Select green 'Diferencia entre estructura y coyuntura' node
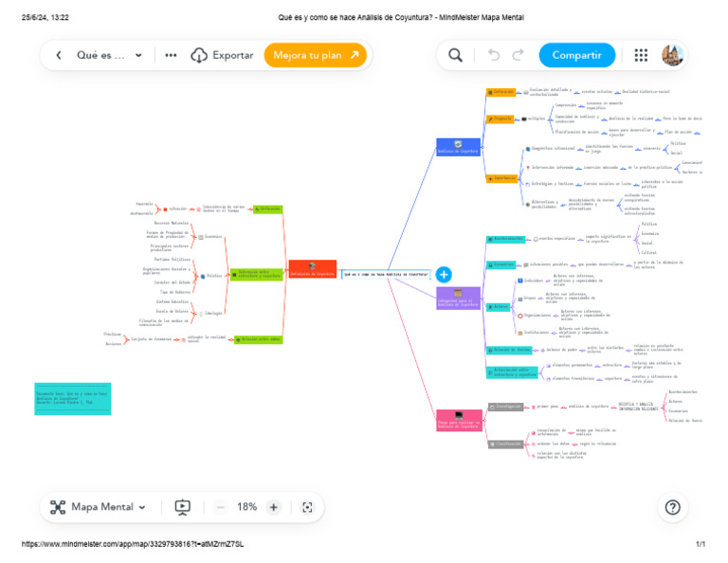 256,274
